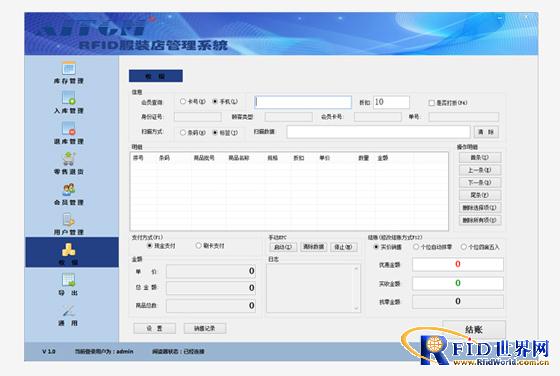Open 导出 export icon
Screen dimensions: 560x376
click(69, 280)
